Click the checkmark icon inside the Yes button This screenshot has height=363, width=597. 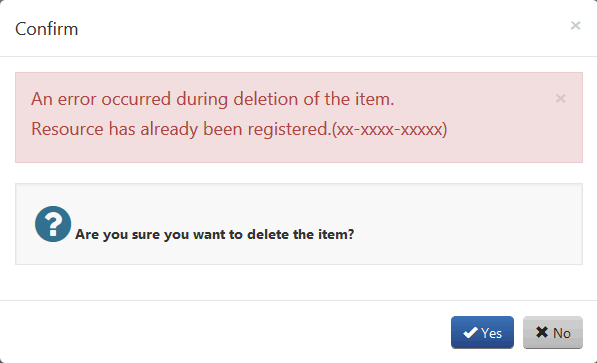(470, 333)
